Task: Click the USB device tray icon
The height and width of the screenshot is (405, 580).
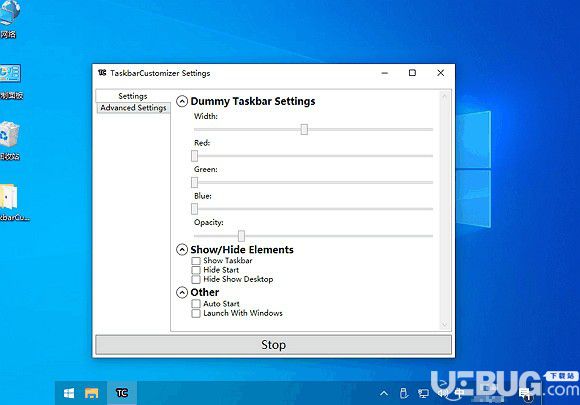Action: pos(404,393)
